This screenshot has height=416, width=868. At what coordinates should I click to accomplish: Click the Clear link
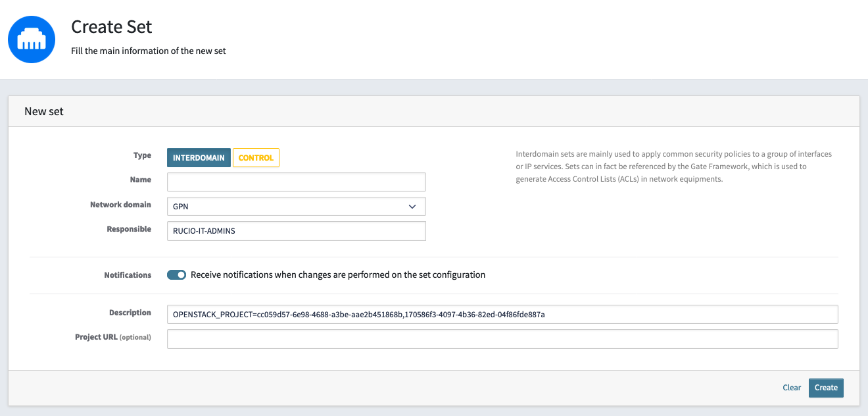792,388
